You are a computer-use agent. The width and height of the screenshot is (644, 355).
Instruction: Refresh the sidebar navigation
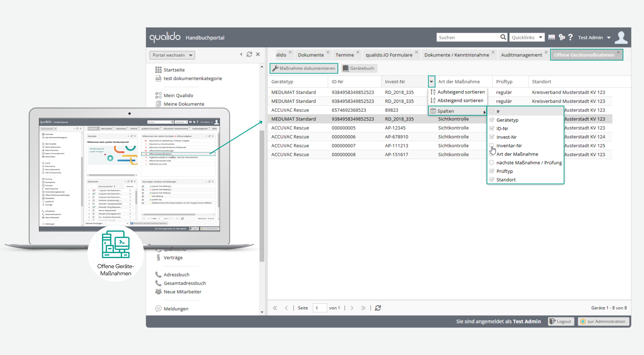(249, 54)
